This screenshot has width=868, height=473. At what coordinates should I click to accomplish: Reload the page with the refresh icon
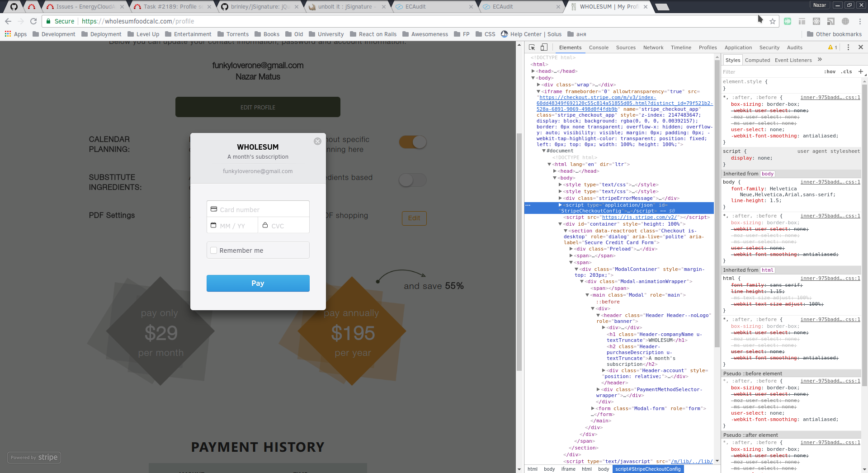click(33, 21)
